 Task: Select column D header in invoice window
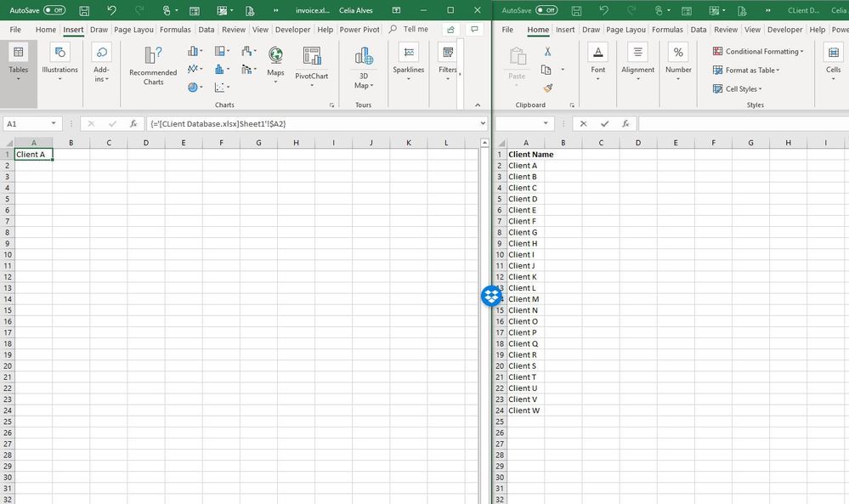coord(145,143)
